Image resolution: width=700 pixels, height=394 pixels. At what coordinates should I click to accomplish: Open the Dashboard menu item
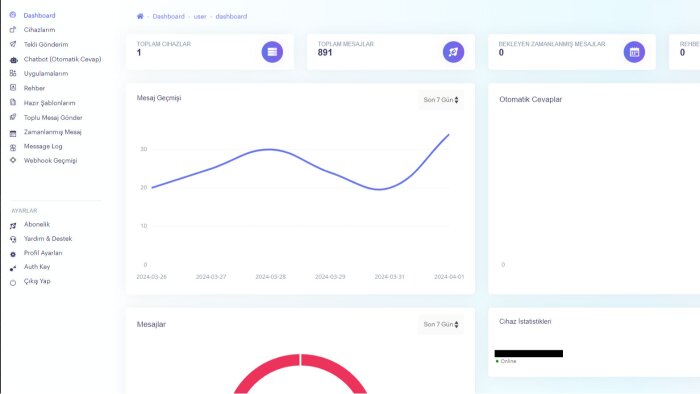pyautogui.click(x=39, y=15)
